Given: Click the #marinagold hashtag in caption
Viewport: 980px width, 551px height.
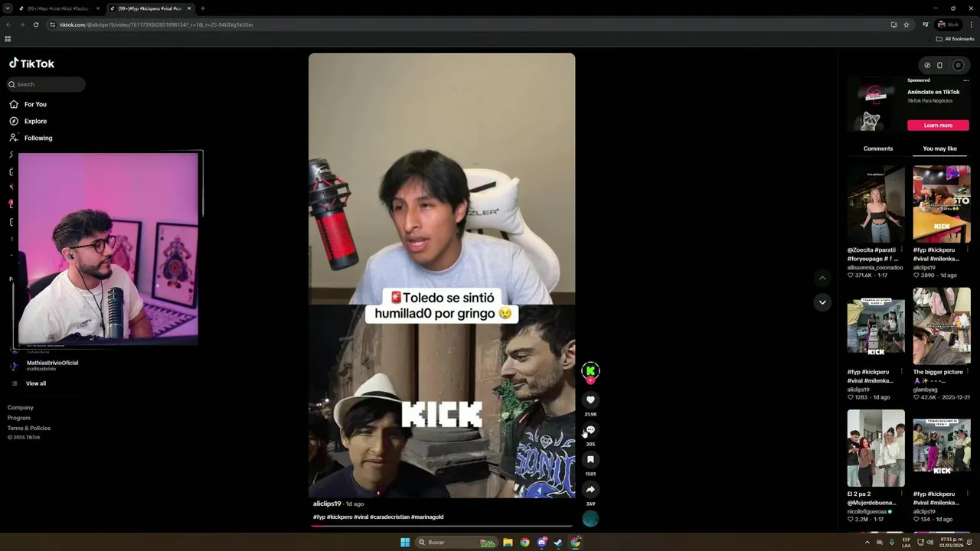Looking at the screenshot, I should pyautogui.click(x=427, y=517).
